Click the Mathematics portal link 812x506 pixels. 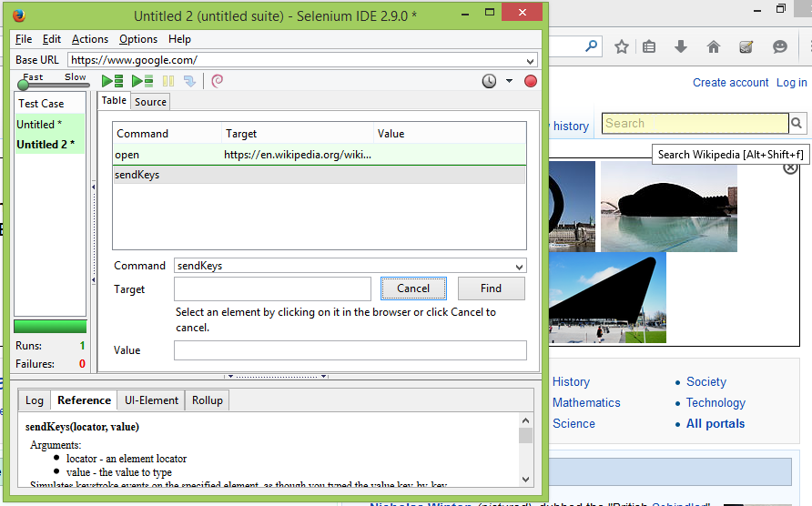586,402
